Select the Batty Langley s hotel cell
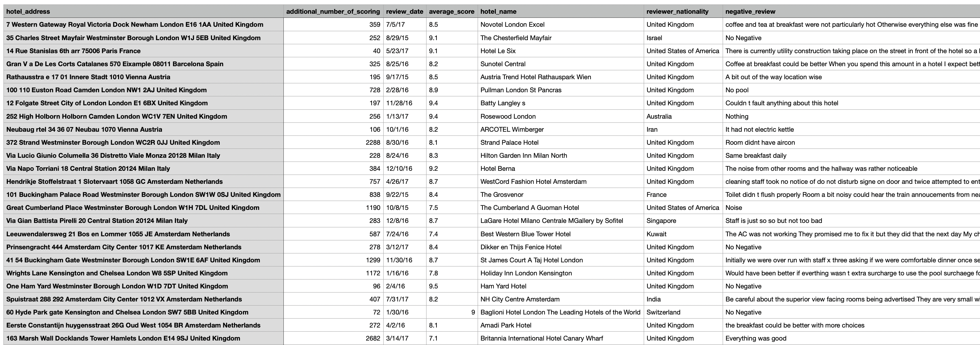 561,103
